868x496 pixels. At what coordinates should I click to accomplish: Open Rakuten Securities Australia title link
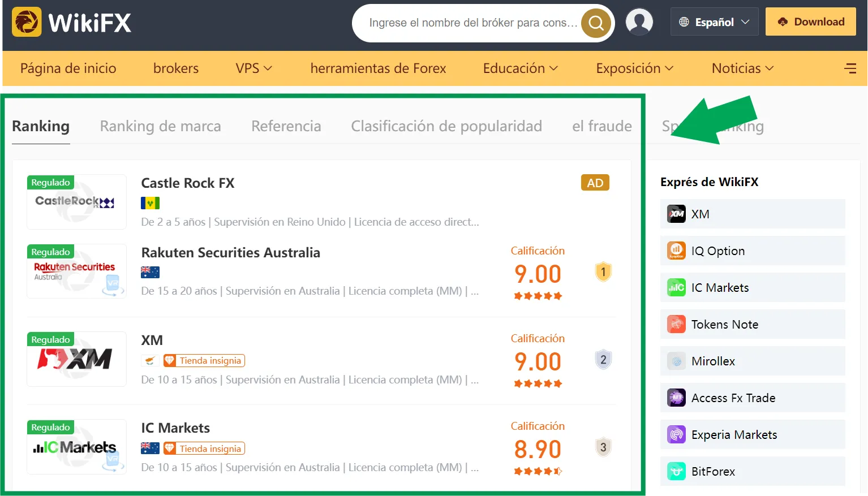point(231,253)
